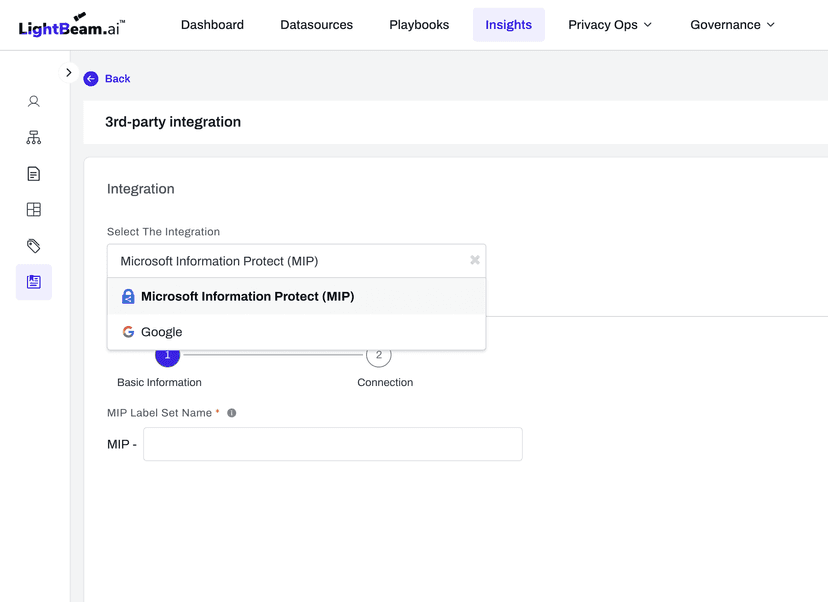Click the "MIP -" prefix text
The image size is (828, 602).
[x=122, y=444]
